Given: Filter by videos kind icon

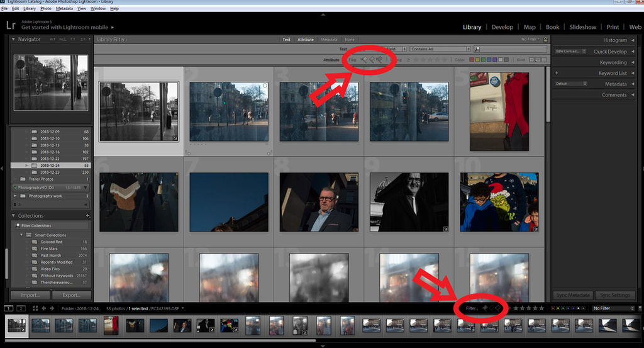Looking at the screenshot, I should coord(544,60).
